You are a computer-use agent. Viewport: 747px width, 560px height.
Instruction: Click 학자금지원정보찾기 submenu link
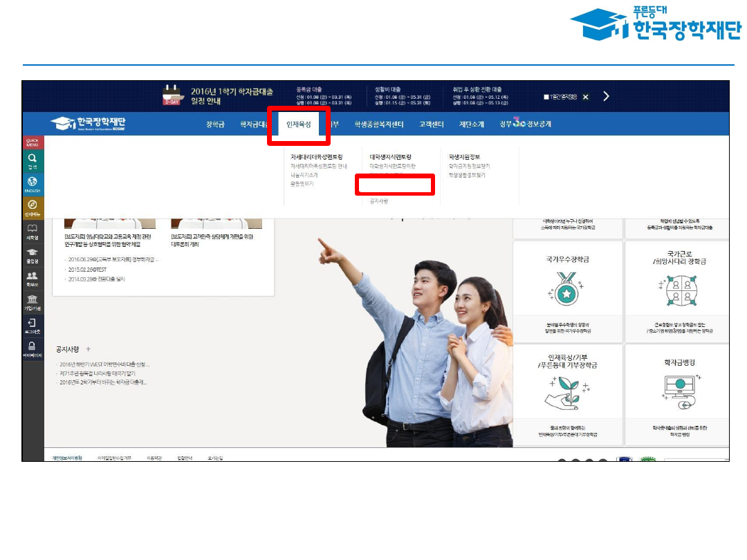click(469, 167)
